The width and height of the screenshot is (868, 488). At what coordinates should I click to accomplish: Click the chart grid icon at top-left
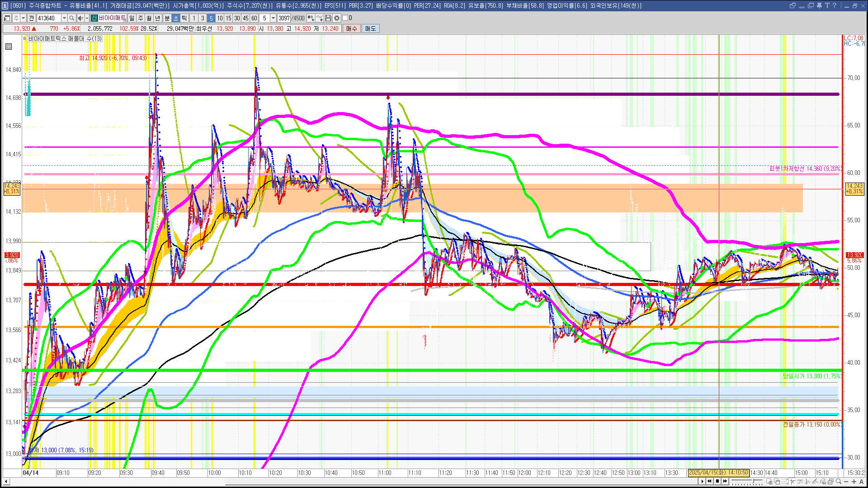[x=9, y=47]
